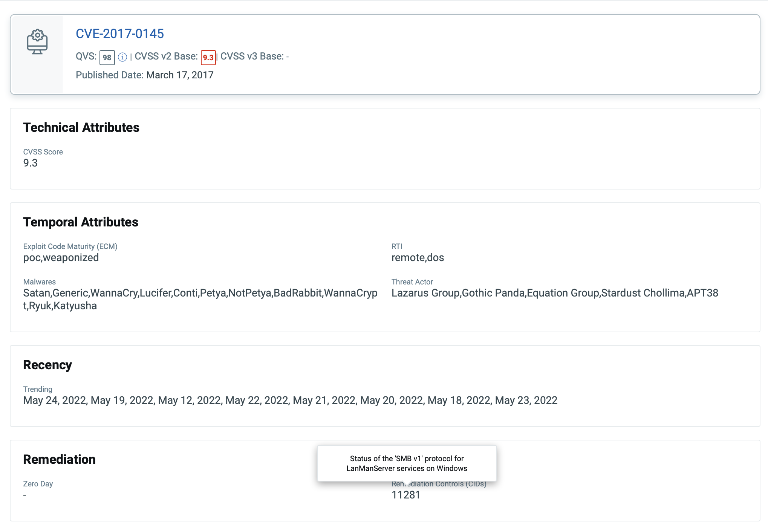Click the Trending dates list
The height and width of the screenshot is (532, 768).
click(x=290, y=400)
